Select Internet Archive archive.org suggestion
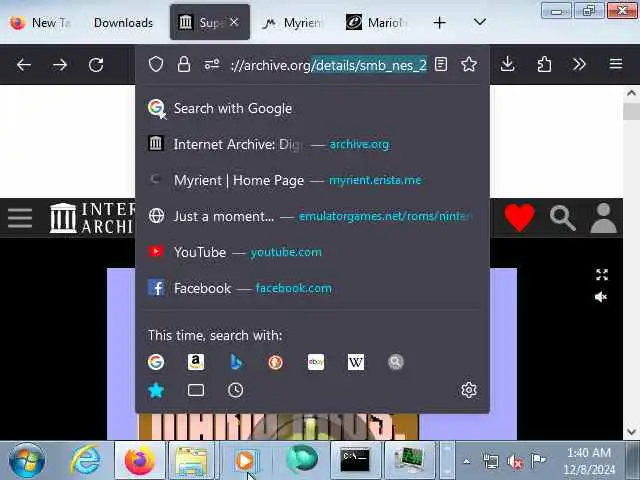 pos(312,144)
